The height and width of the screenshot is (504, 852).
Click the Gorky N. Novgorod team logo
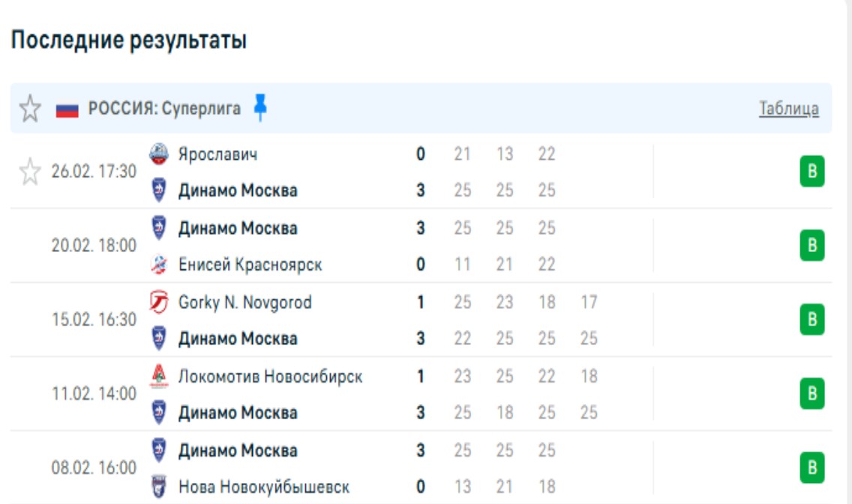click(x=158, y=302)
